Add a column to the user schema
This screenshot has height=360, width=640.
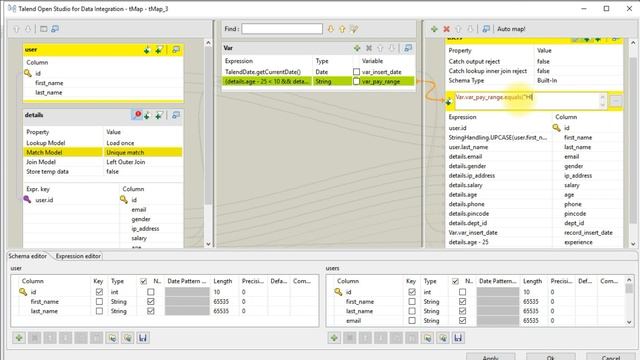[19, 338]
